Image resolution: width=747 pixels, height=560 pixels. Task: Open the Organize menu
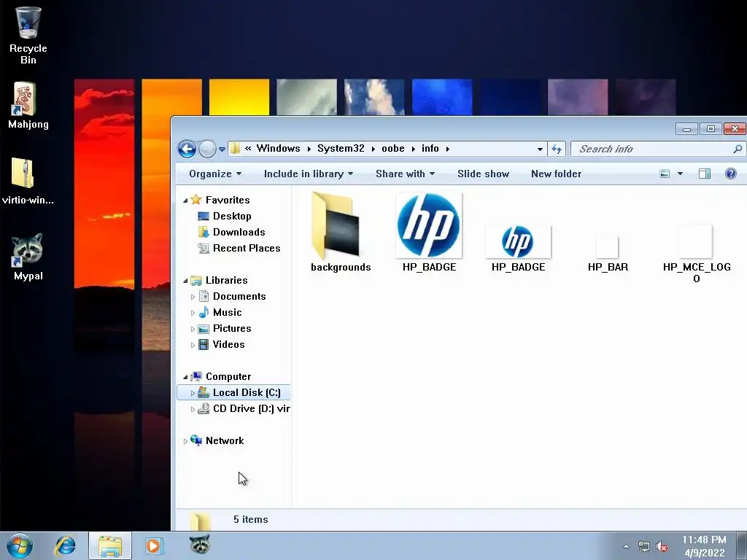pyautogui.click(x=215, y=174)
